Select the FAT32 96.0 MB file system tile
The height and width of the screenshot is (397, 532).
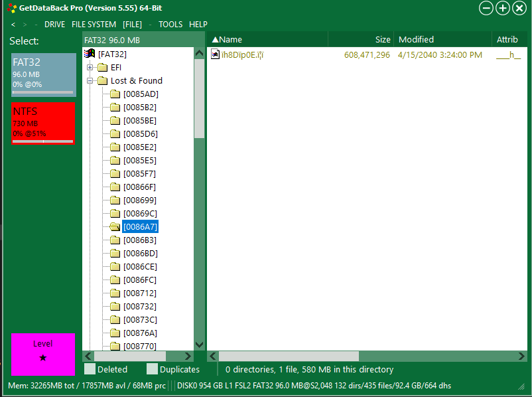[x=43, y=74]
